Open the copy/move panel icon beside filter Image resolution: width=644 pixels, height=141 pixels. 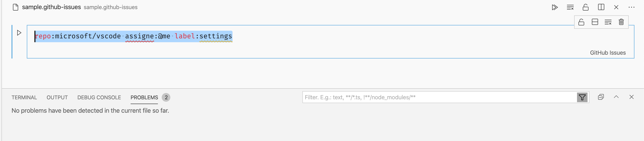[601, 97]
